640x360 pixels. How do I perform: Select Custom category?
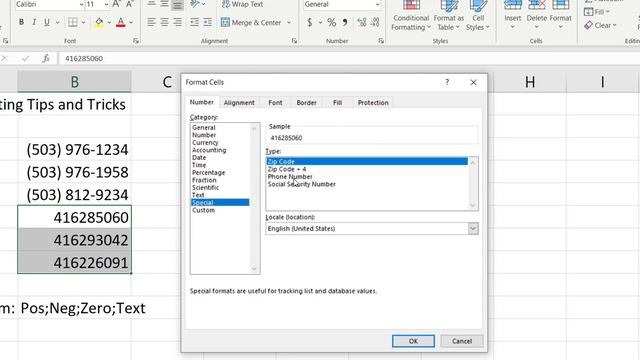point(203,210)
